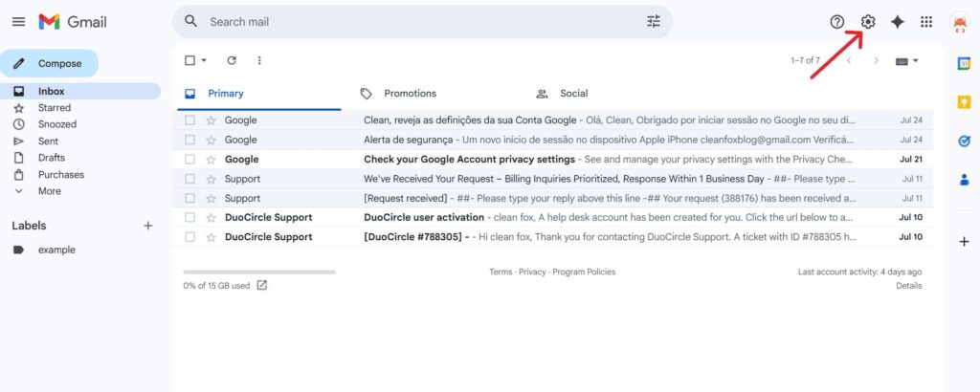980x392 pixels.
Task: Refresh the inbox
Action: pos(232,60)
